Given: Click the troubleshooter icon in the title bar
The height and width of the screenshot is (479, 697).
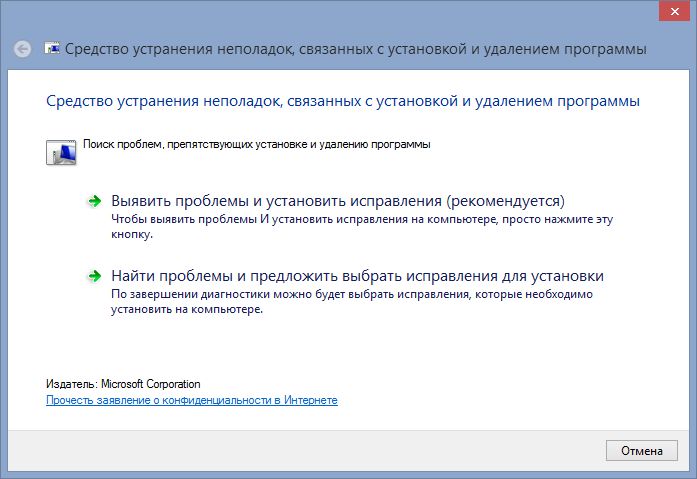Looking at the screenshot, I should click(52, 48).
